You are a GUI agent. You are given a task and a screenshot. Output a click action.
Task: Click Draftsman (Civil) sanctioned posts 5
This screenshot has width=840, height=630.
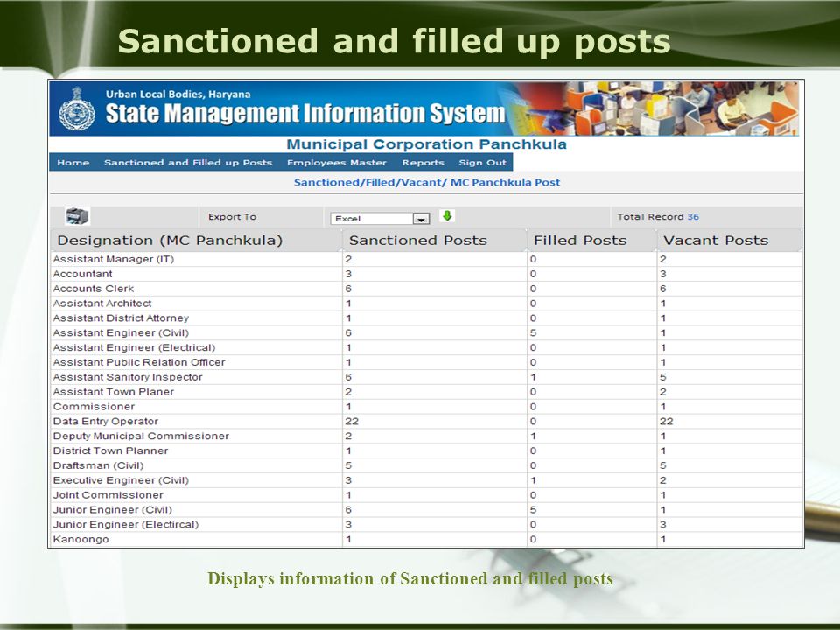[348, 465]
